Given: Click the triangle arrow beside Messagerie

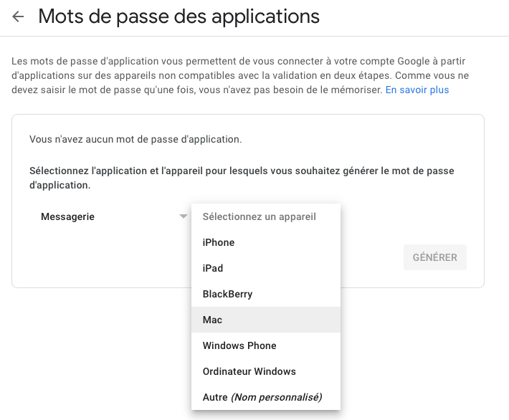Looking at the screenshot, I should 184,216.
